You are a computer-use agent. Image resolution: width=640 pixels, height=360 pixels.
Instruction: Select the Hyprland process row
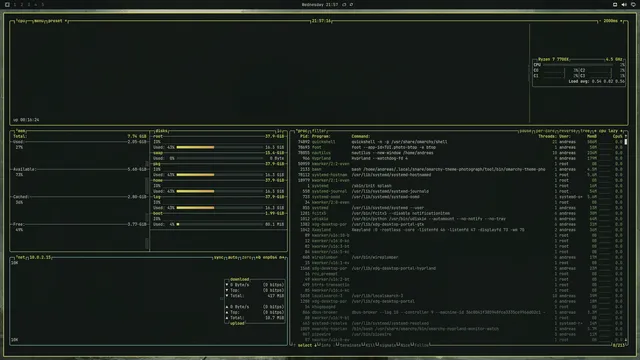(x=459, y=158)
